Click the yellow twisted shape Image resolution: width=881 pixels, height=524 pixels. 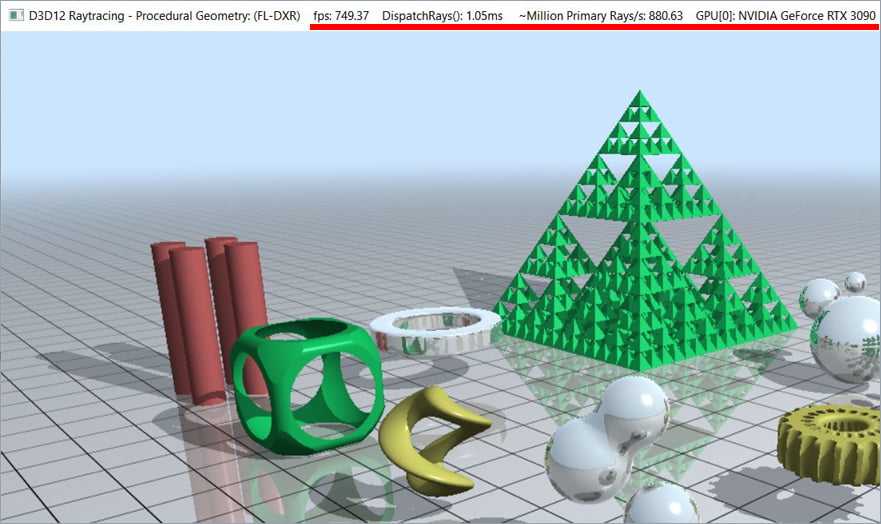[433, 440]
